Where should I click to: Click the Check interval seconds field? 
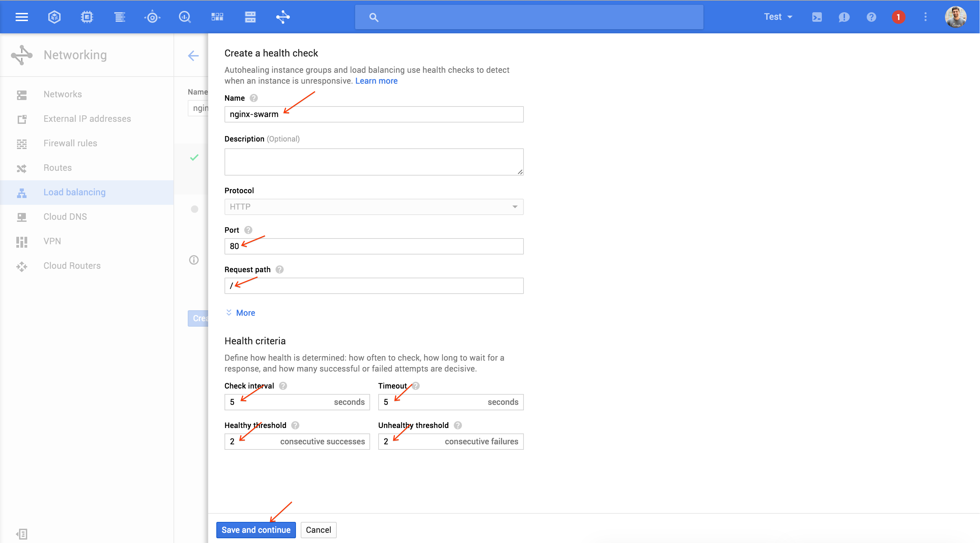tap(297, 402)
